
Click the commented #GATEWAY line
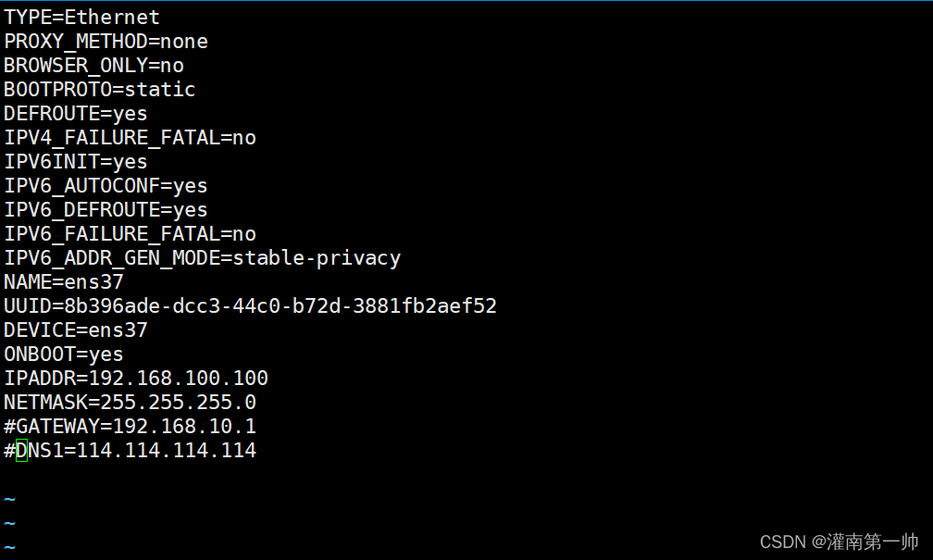130,427
